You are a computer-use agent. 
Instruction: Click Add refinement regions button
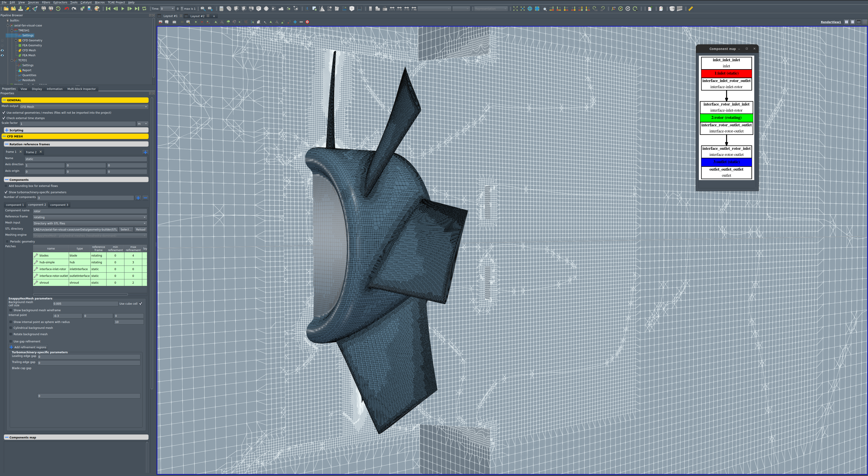tap(28, 347)
